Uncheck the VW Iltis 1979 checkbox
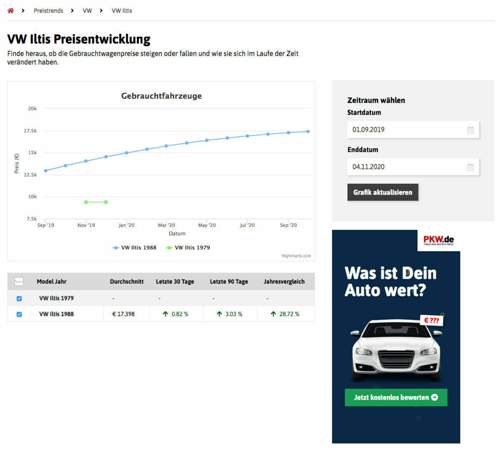The image size is (500, 449). tap(19, 299)
